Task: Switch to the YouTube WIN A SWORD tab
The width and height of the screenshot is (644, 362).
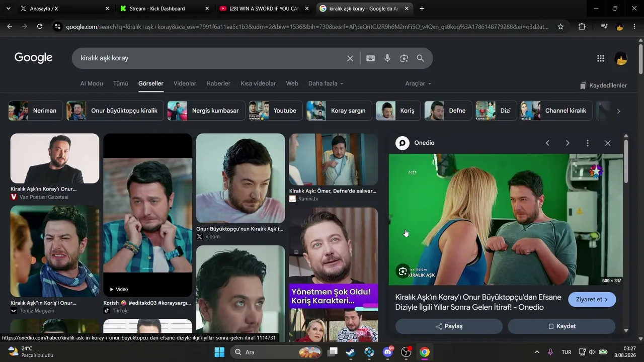Action: coord(264,9)
